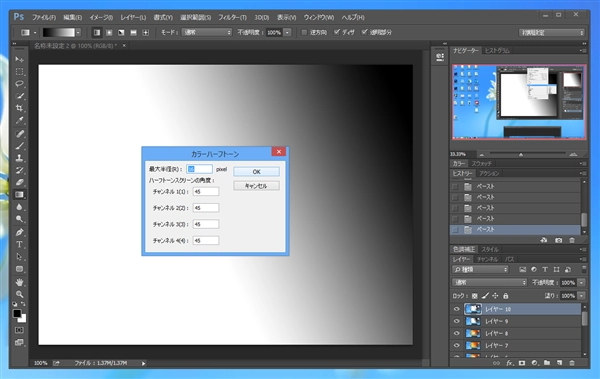Open the ファイル(F) menu
The width and height of the screenshot is (600, 379).
click(44, 18)
